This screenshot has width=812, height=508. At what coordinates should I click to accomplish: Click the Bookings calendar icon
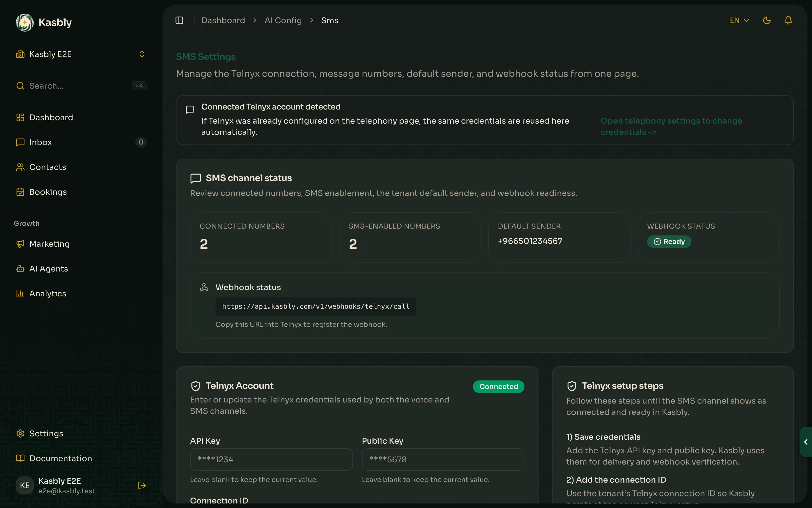point(20,192)
